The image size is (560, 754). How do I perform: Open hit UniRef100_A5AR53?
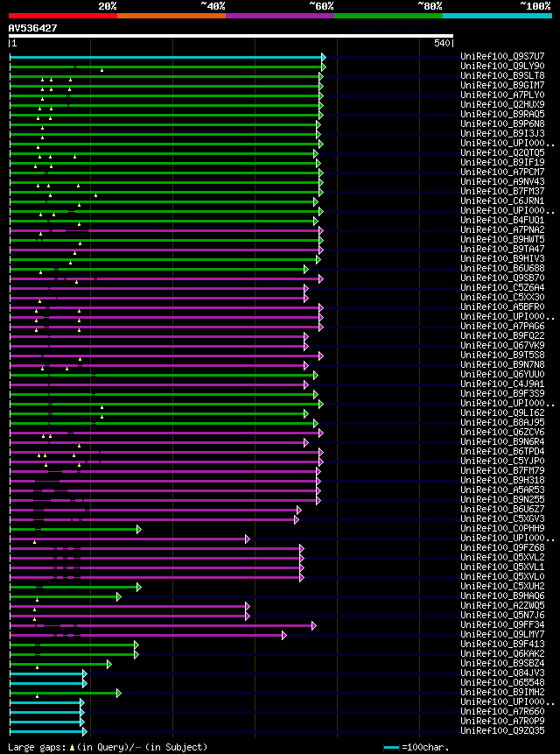coord(503,490)
